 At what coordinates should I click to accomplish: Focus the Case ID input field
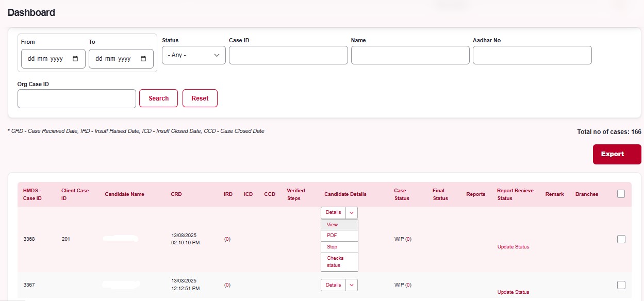point(288,55)
